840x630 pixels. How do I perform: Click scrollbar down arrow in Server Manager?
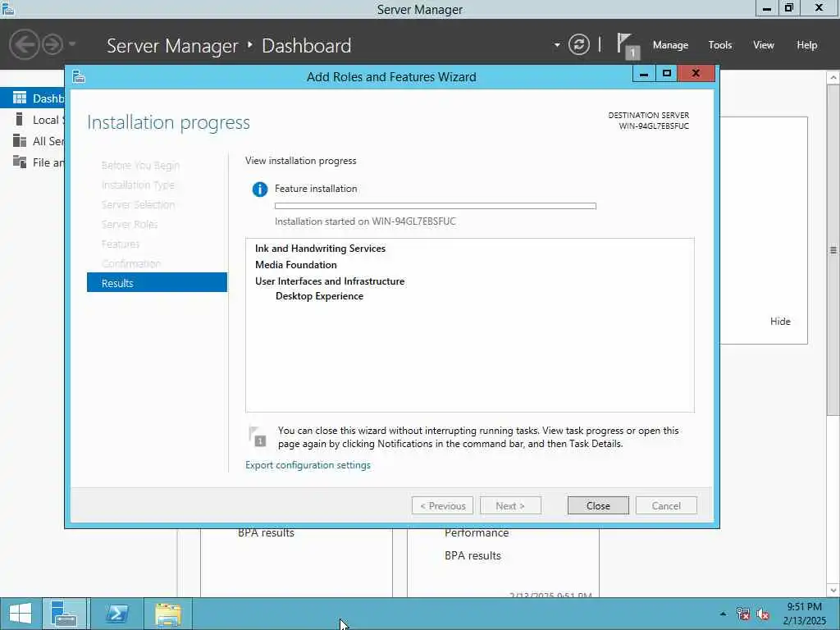tap(833, 591)
